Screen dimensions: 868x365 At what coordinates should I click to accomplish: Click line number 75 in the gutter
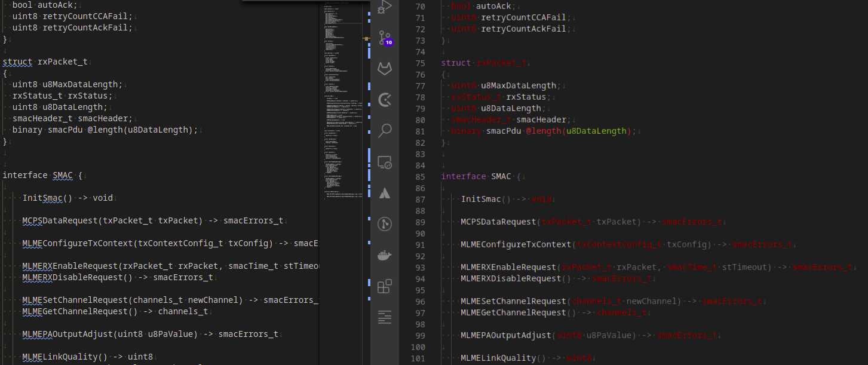coord(419,63)
